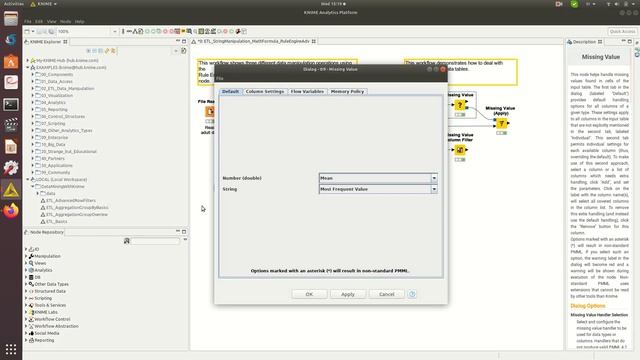Click the Description panel tab
Image resolution: width=640 pixels, height=360 pixels.
click(x=584, y=42)
